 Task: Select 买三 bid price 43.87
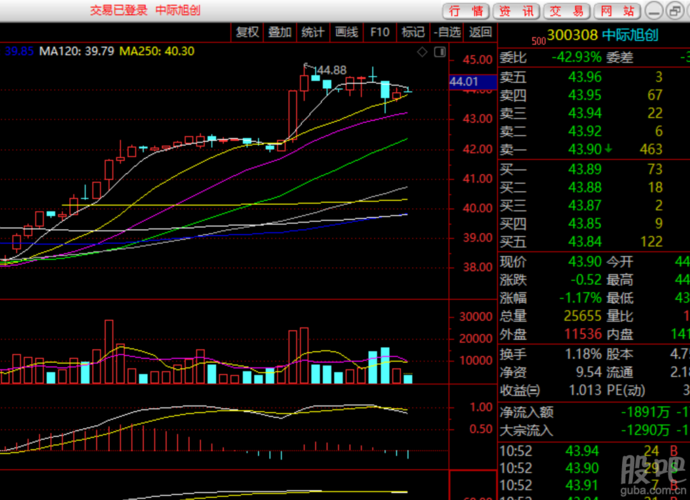click(x=584, y=205)
